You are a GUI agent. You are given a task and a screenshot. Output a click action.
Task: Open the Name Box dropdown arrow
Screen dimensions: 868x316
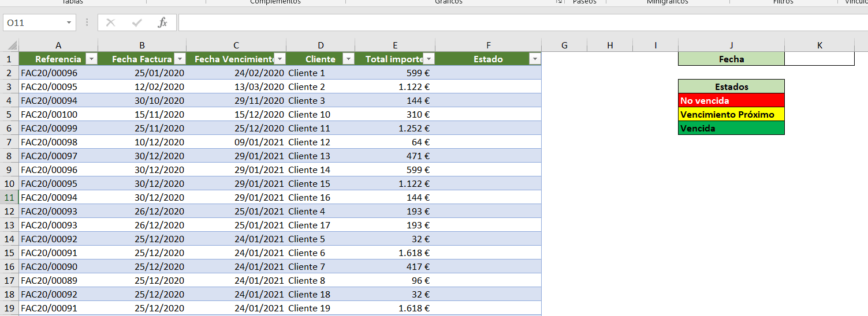coord(69,22)
